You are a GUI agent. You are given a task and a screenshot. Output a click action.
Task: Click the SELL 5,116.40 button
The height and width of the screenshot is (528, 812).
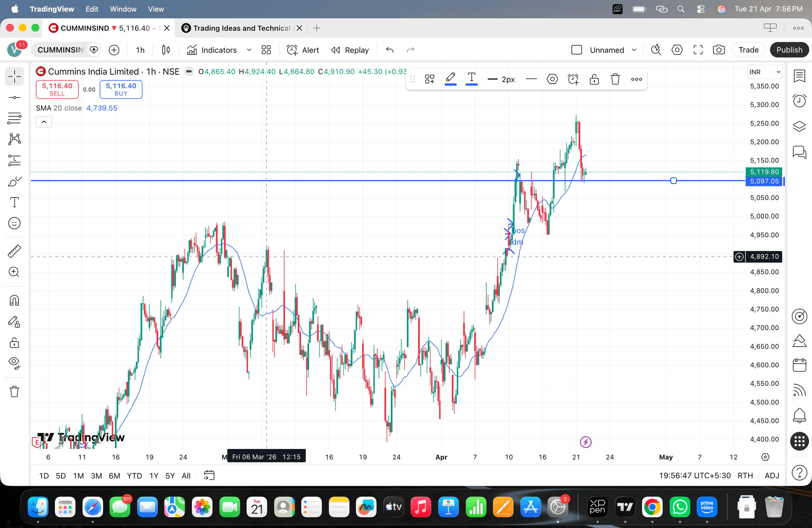click(x=57, y=89)
